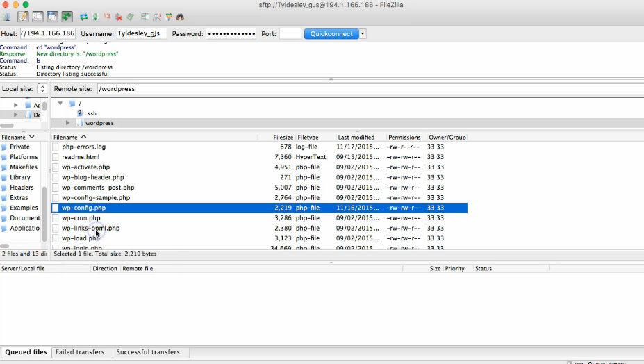The width and height of the screenshot is (644, 364).
Task: Disconnect from the server via toolbar icon
Action: [119, 17]
